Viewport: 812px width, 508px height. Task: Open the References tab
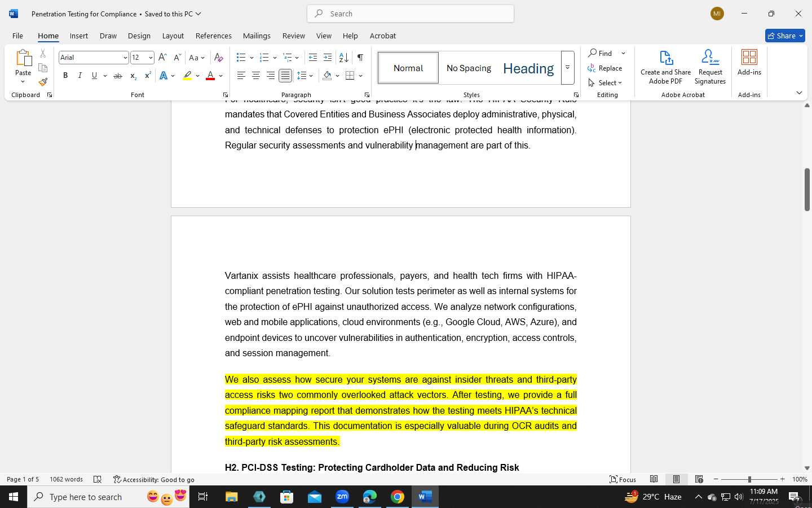coord(214,36)
